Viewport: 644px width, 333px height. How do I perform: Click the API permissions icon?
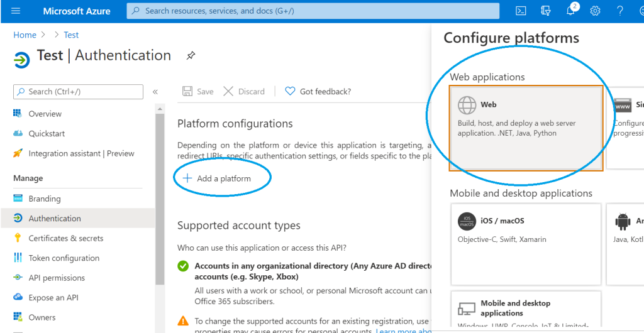point(18,278)
